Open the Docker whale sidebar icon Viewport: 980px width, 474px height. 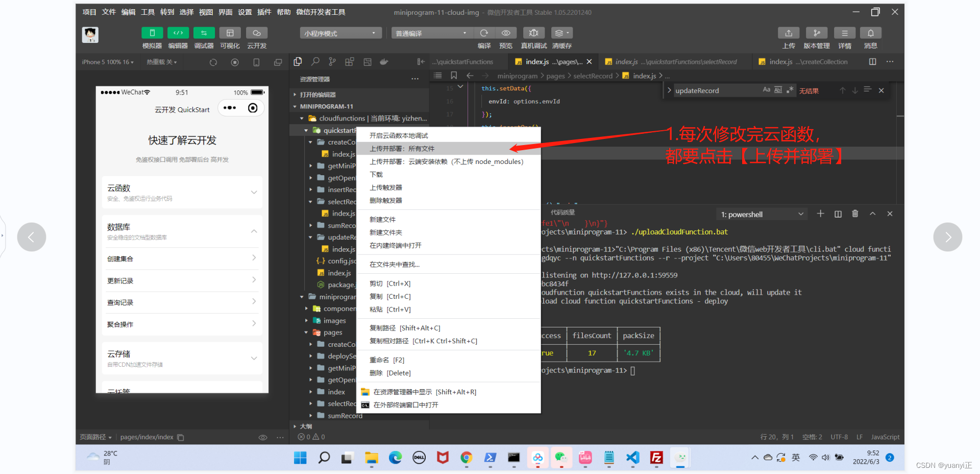(x=384, y=62)
